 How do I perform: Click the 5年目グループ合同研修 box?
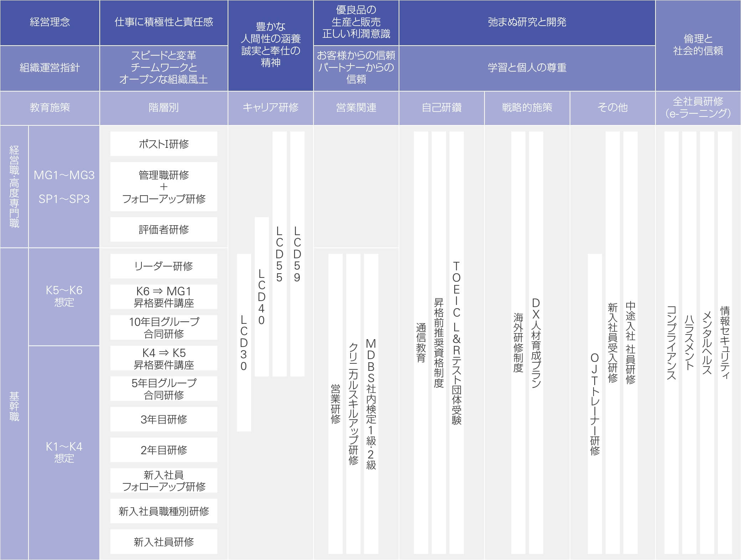coord(164,389)
